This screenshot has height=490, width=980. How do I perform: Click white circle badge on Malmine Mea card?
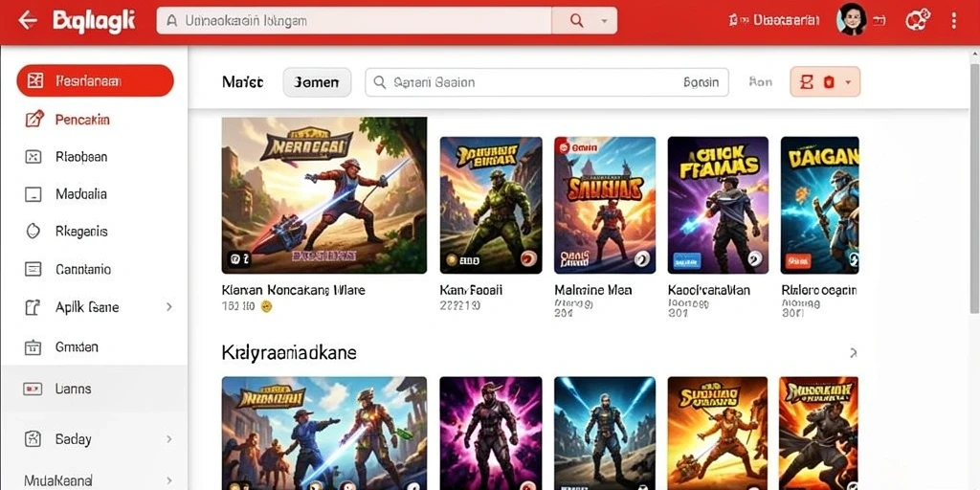[642, 258]
